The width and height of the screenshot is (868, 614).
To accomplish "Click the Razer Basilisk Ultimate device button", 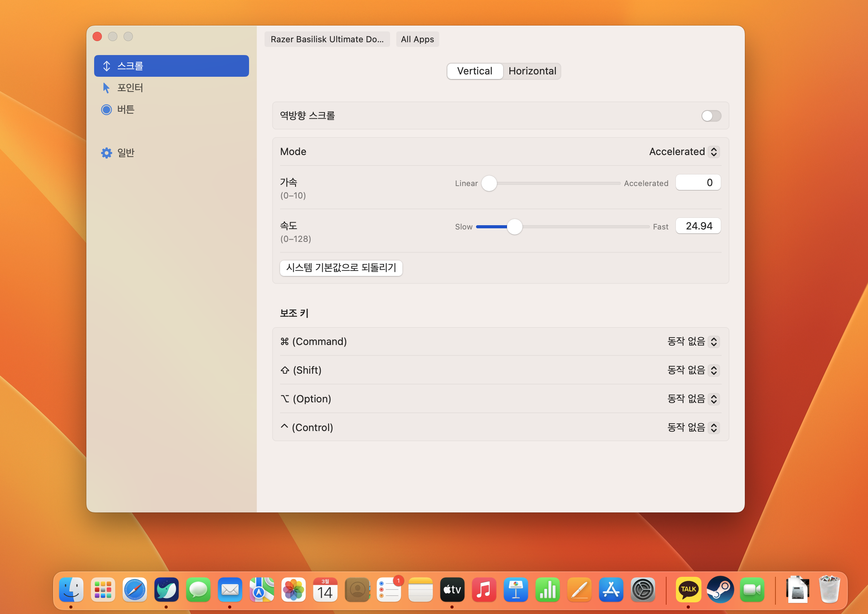I will point(327,39).
